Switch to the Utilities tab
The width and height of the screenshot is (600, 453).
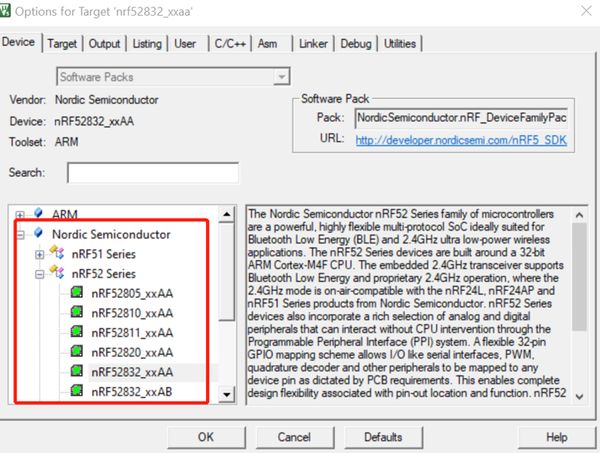pos(400,44)
